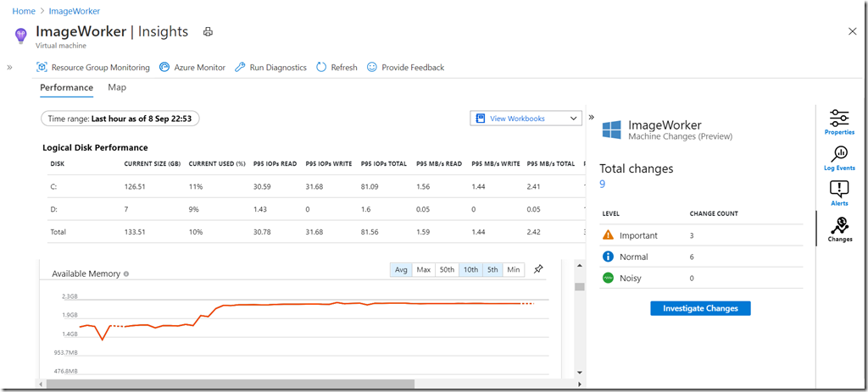Click the Normal info level icon

[x=608, y=257]
